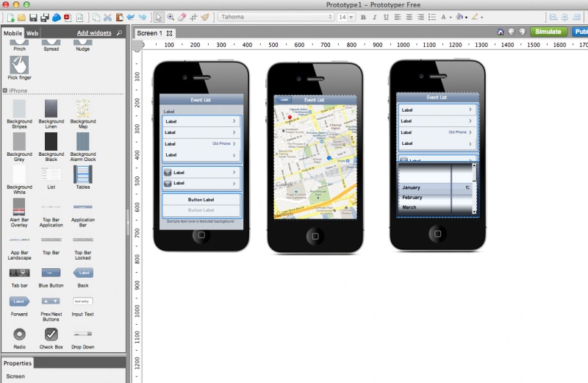Viewport: 588px width, 383px height.
Task: Open the Tahoma font dropdown
Action: pos(276,17)
